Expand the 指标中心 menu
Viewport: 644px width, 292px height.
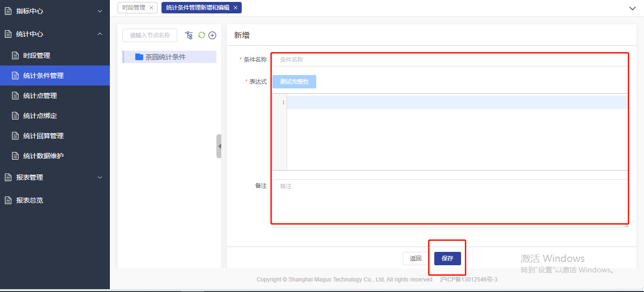tap(99, 11)
